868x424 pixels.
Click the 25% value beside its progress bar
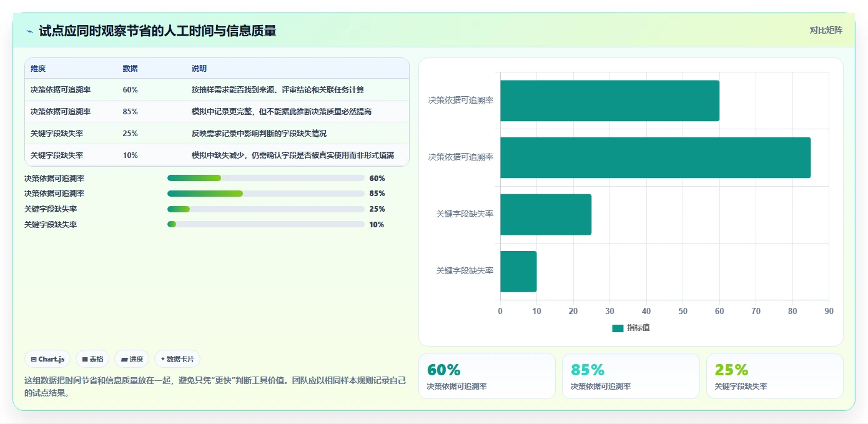tap(377, 209)
